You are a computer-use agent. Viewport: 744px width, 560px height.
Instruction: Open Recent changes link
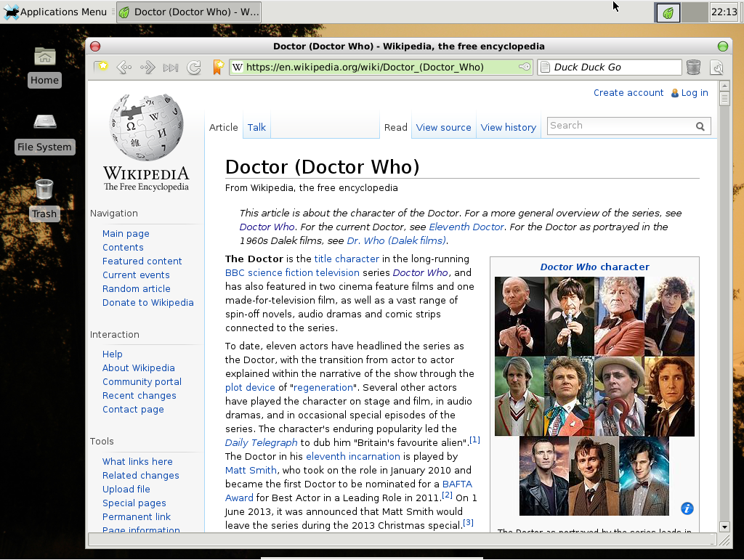tap(139, 395)
